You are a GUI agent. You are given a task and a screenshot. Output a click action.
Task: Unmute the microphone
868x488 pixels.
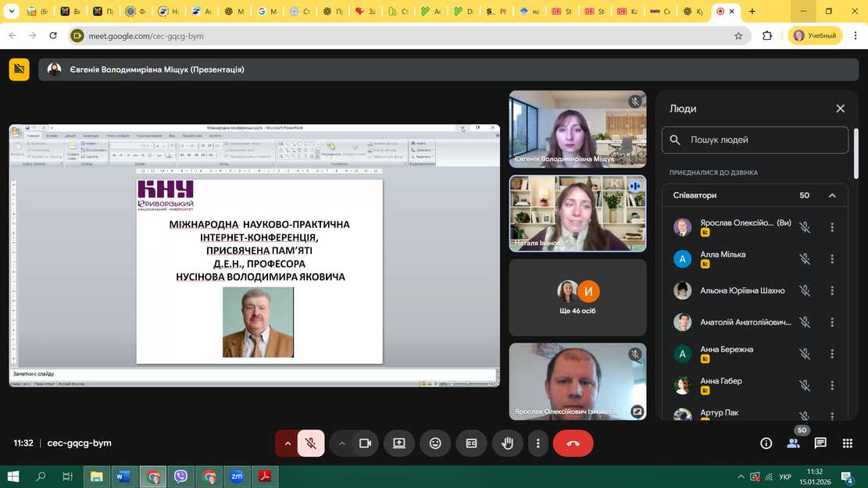tap(311, 443)
